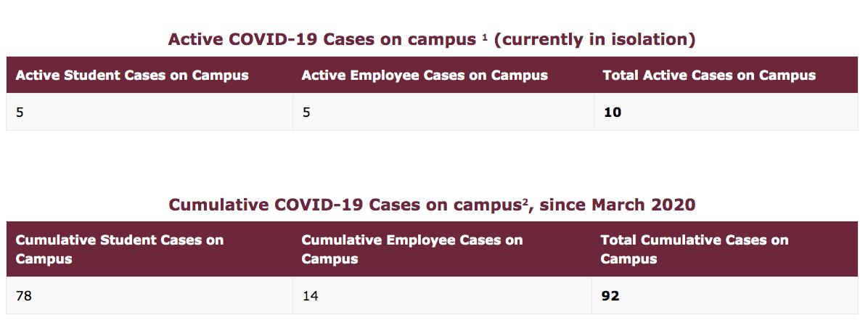Screen dimensions: 868x331
Task: Click the Active Student Cases on Campus header
Action: tap(132, 75)
